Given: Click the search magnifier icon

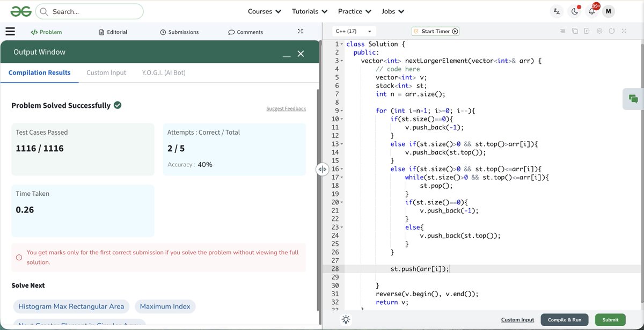Looking at the screenshot, I should pos(44,11).
